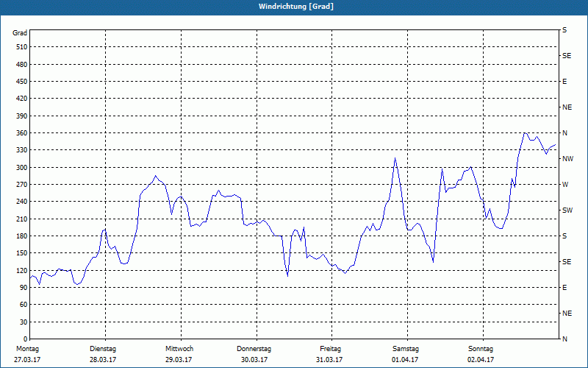Screen dimensions: 588x368
Task: Click the N label beside the 360 gridline
Action: pos(564,133)
